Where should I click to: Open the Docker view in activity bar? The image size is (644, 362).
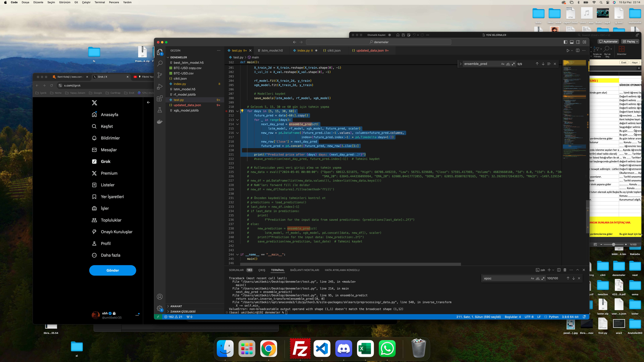pyautogui.click(x=160, y=122)
